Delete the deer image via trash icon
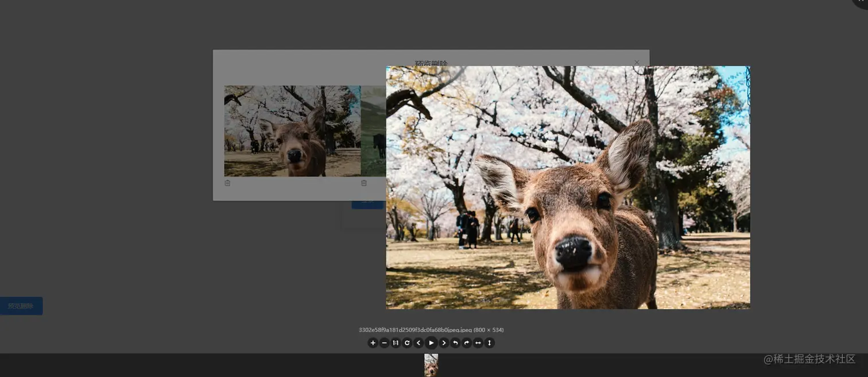This screenshot has width=868, height=377. (x=227, y=183)
